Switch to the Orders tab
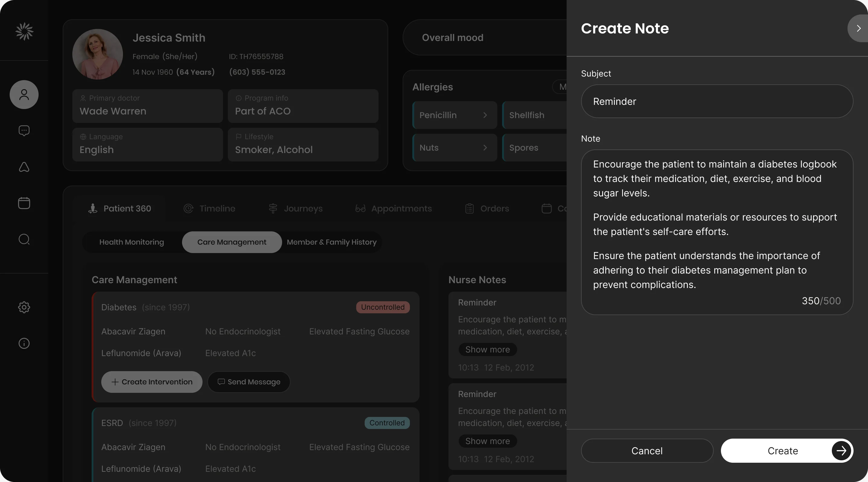Image resolution: width=868 pixels, height=482 pixels. [x=487, y=208]
